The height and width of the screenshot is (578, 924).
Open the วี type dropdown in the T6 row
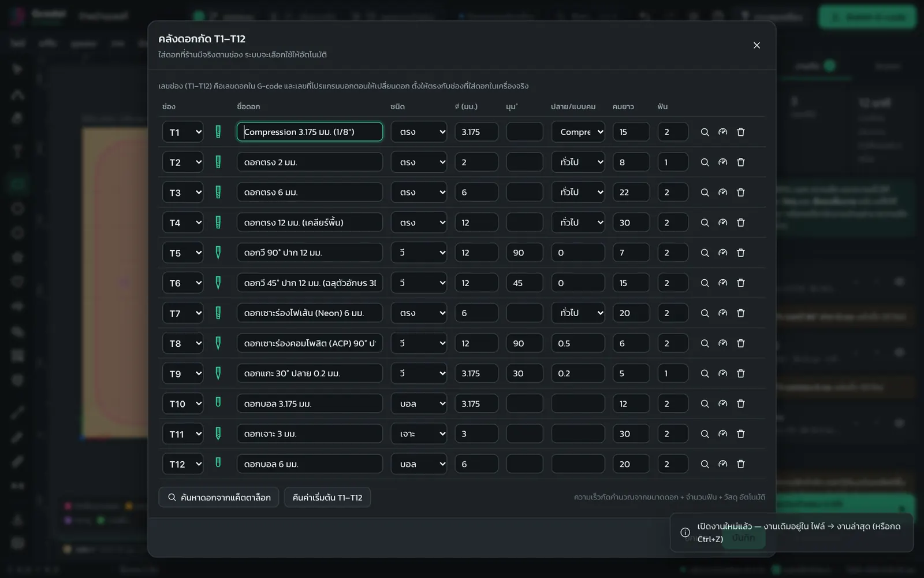419,283
